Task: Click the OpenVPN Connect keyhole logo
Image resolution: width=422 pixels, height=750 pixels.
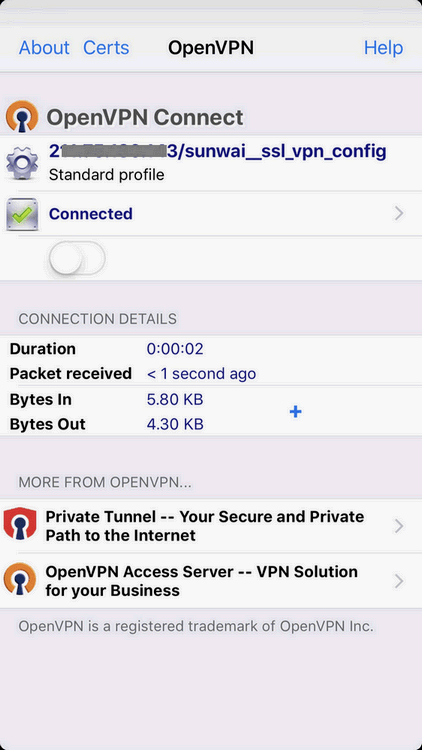Action: [22, 116]
